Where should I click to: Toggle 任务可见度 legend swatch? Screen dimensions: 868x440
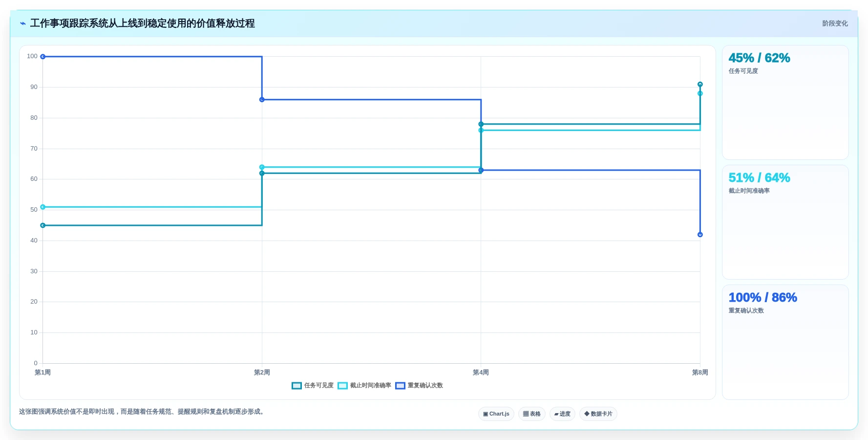point(296,386)
